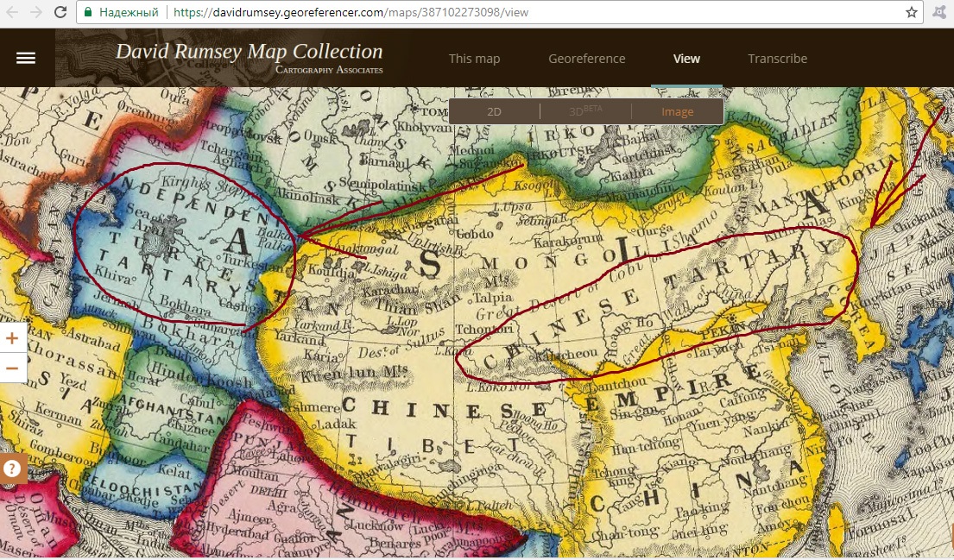Viewport: 954px width, 560px height.
Task: Click BELOOCHISTAN label on map
Action: tap(141, 486)
